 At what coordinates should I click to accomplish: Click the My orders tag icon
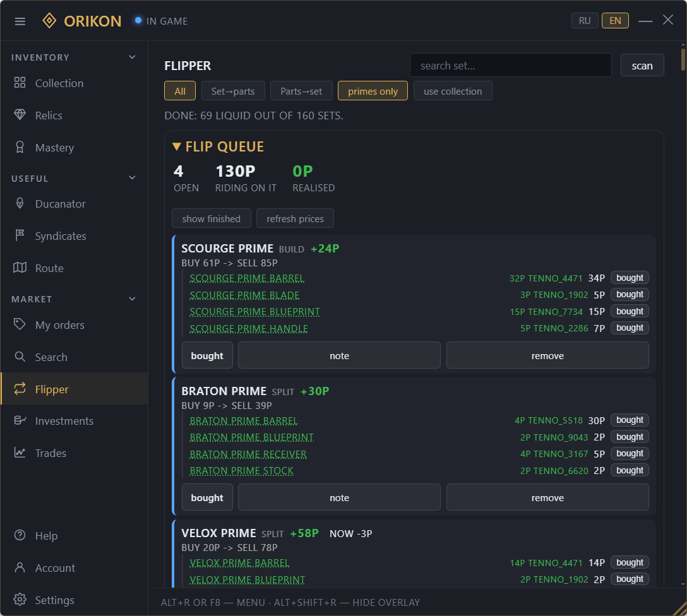click(20, 324)
